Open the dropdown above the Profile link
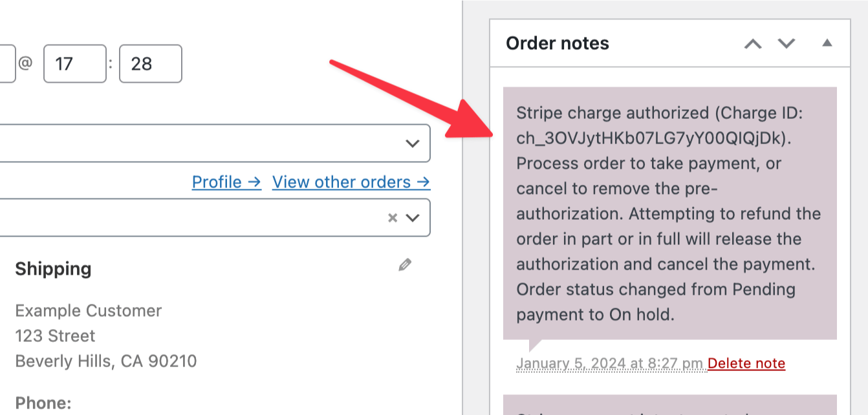This screenshot has width=868, height=415. point(414,143)
